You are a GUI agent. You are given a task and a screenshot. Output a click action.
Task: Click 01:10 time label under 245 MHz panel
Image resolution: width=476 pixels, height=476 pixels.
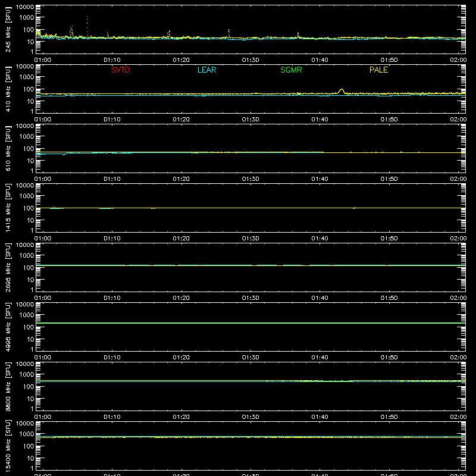point(112,60)
